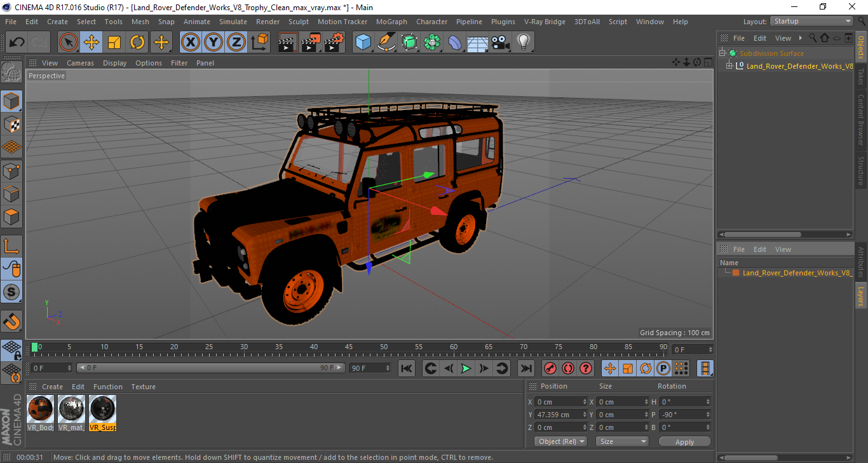Open material manager Create menu
This screenshot has height=463, width=868.
(52, 387)
